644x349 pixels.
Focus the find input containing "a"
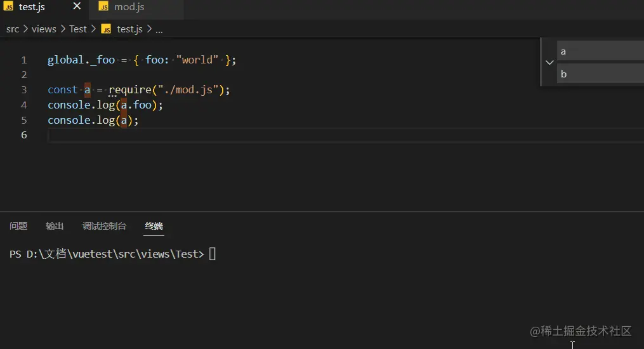(600, 51)
